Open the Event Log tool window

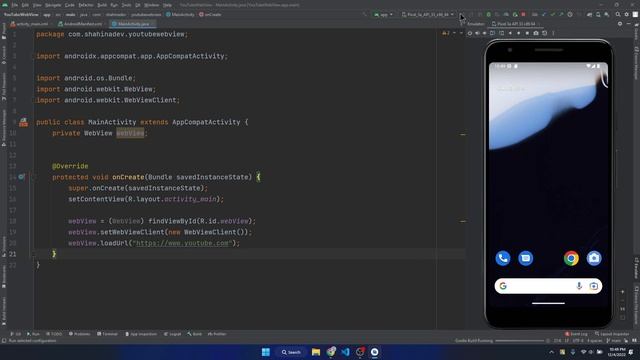coord(576,334)
